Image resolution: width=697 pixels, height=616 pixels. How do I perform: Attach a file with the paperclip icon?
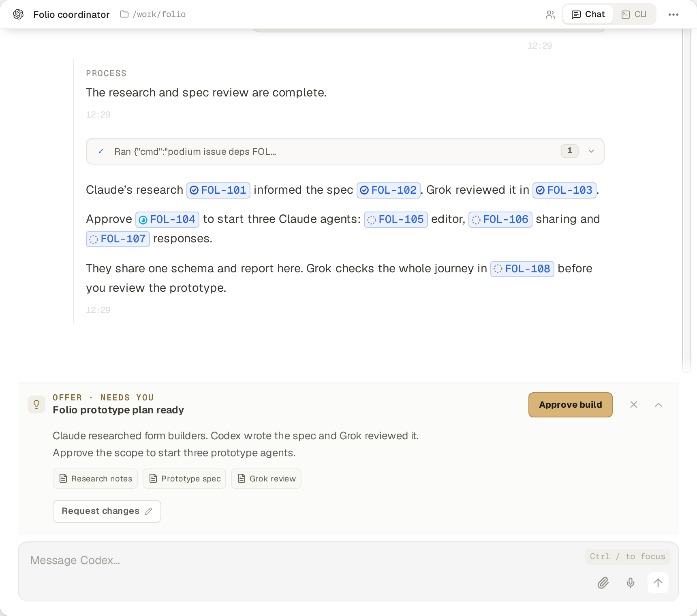coord(603,583)
